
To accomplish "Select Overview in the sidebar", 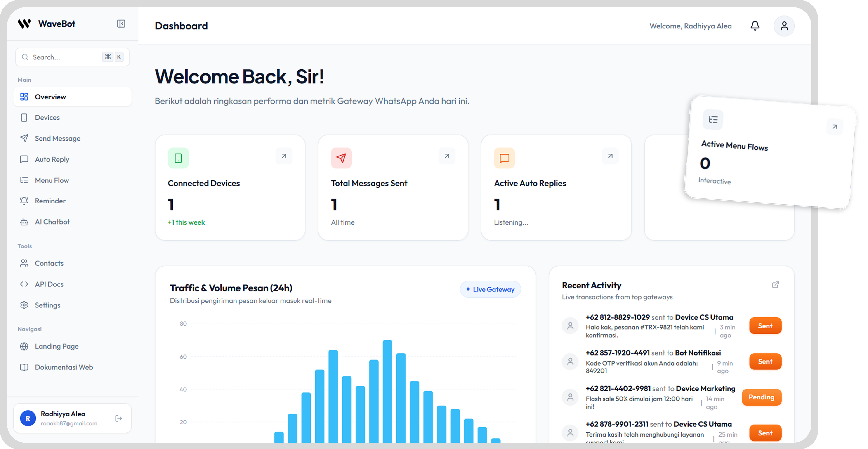I will [x=72, y=97].
